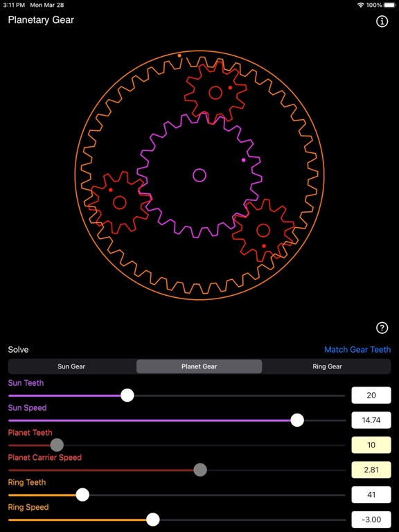Click the Planet Carrier Speed slider knob

click(x=200, y=470)
